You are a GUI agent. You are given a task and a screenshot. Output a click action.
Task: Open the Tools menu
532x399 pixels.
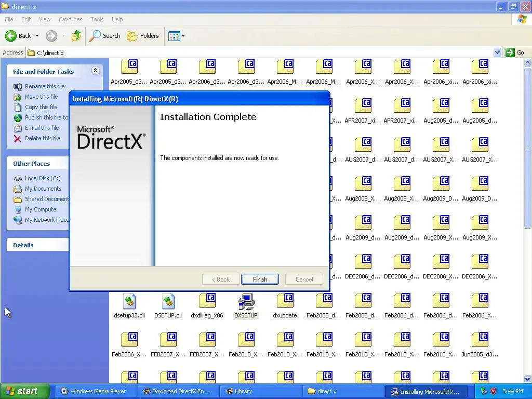tap(97, 19)
